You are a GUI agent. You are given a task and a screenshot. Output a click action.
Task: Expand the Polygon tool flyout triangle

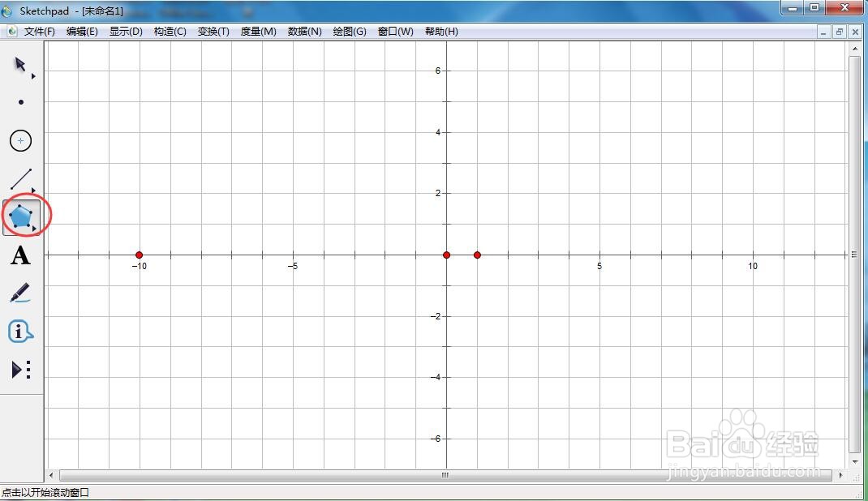(x=34, y=228)
